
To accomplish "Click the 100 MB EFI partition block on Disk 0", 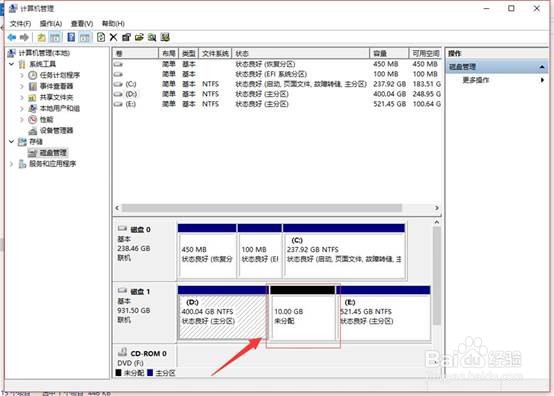I will 260,250.
